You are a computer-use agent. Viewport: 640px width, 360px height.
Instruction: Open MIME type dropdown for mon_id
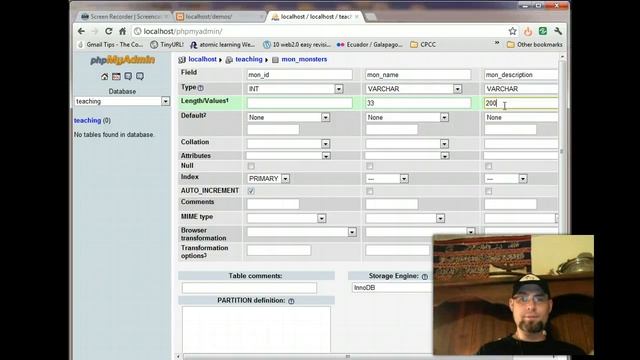[286, 218]
